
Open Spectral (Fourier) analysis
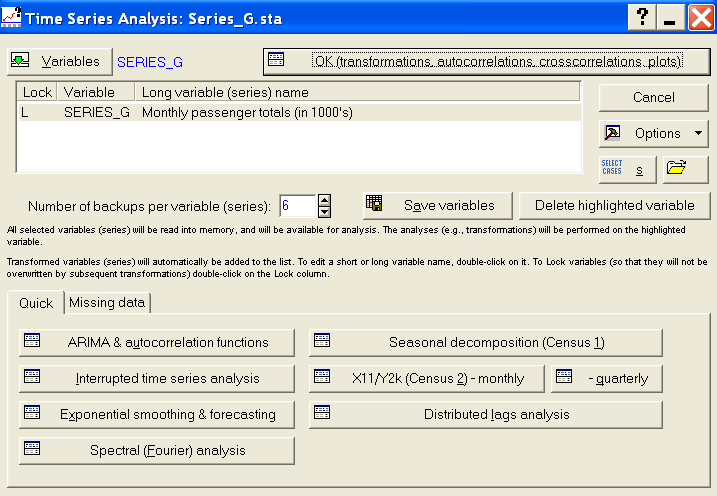pyautogui.click(x=157, y=451)
